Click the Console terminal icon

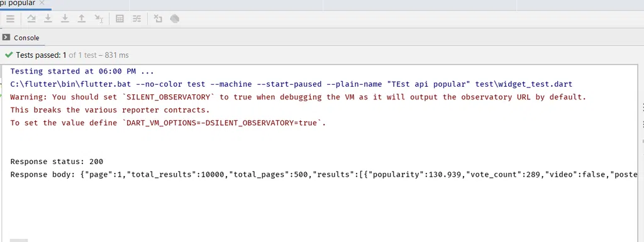click(x=6, y=37)
